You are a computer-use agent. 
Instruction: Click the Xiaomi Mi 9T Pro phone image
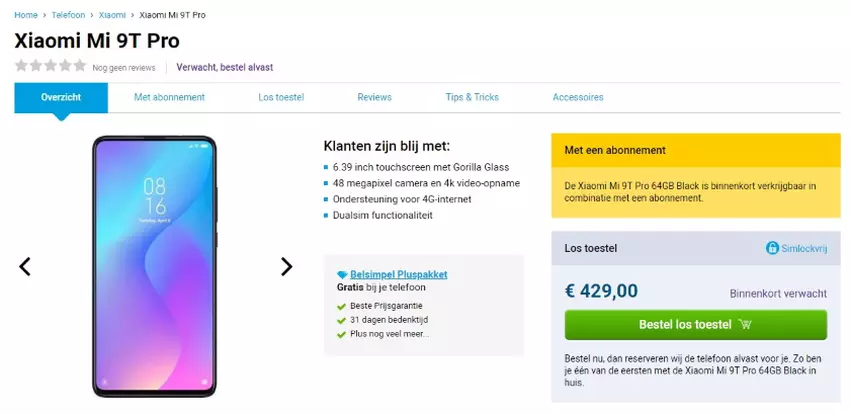(154, 265)
